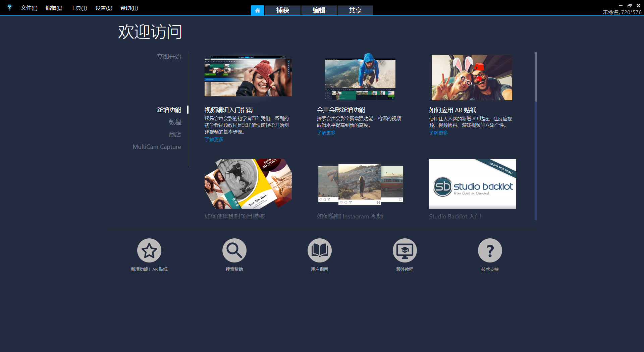The width and height of the screenshot is (644, 352).
Task: Open the 设置 menu
Action: click(103, 8)
